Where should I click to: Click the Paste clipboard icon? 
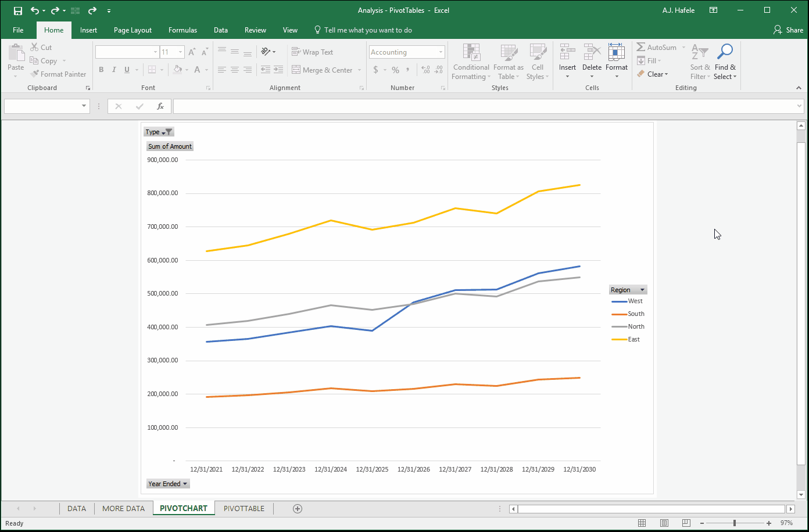pos(16,53)
